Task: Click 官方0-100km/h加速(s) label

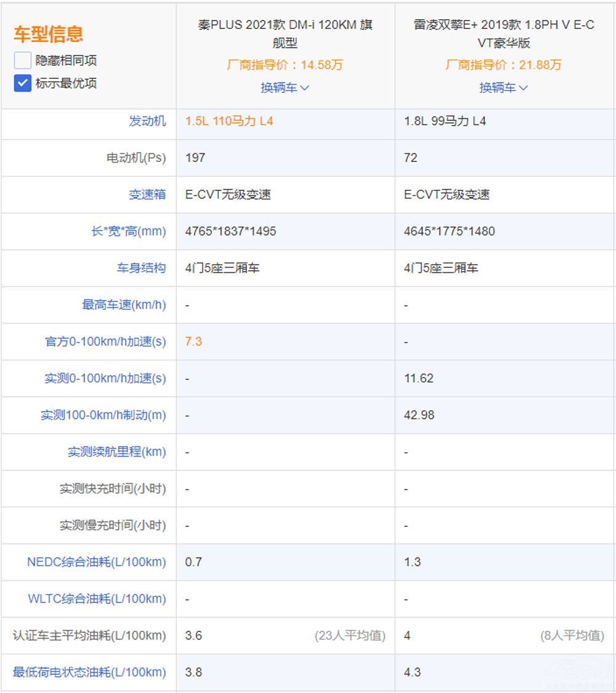Action: point(105,341)
